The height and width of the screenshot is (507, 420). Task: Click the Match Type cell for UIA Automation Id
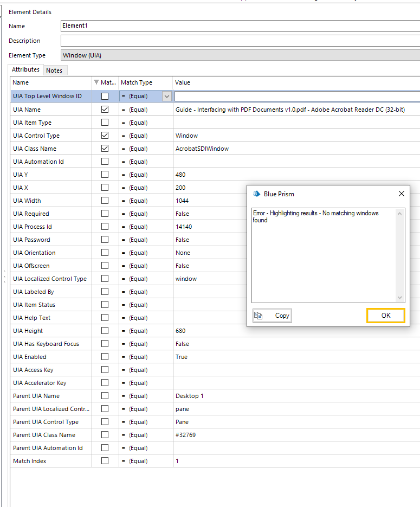[145, 162]
